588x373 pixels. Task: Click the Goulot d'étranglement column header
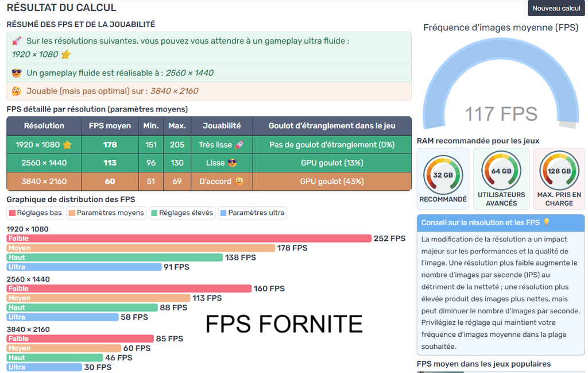tap(331, 126)
